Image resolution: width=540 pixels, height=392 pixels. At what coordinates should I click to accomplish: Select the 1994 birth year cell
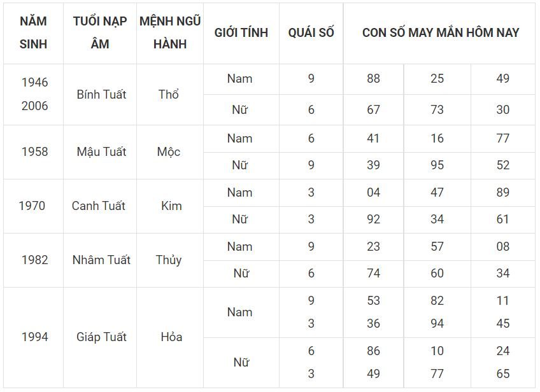point(34,337)
